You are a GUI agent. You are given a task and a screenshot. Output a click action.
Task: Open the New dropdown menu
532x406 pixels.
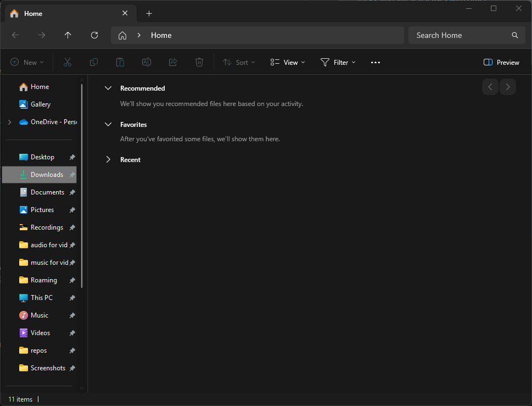tap(27, 63)
